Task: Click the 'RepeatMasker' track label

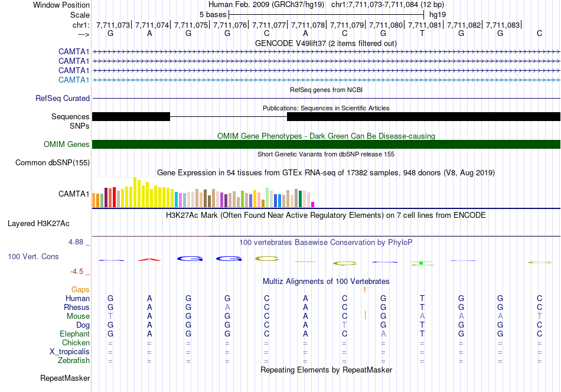Action: [65, 378]
